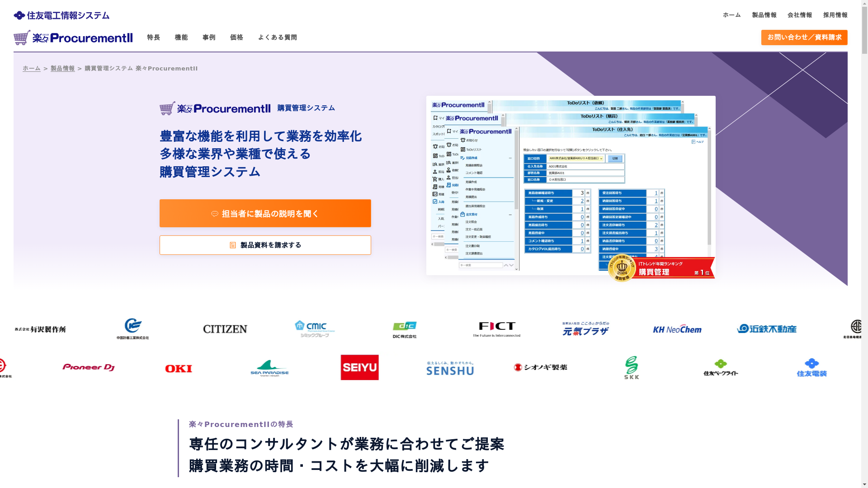Image resolution: width=868 pixels, height=488 pixels.
Task: Select the よくある質問 menu item
Action: pos(277,38)
